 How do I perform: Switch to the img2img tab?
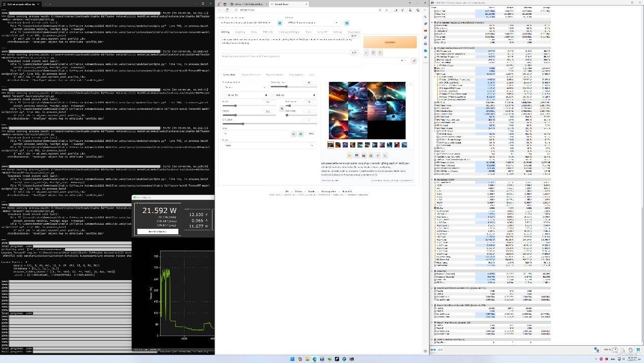[x=239, y=32]
